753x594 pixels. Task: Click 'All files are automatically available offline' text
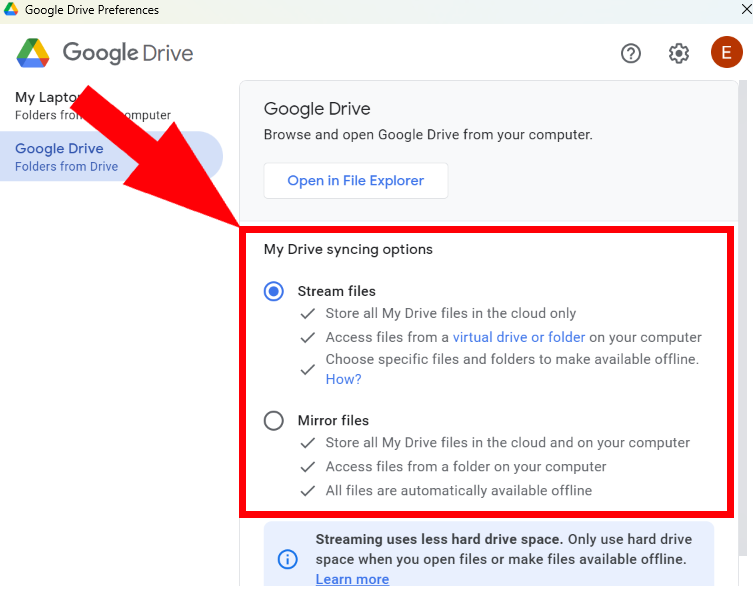click(459, 490)
